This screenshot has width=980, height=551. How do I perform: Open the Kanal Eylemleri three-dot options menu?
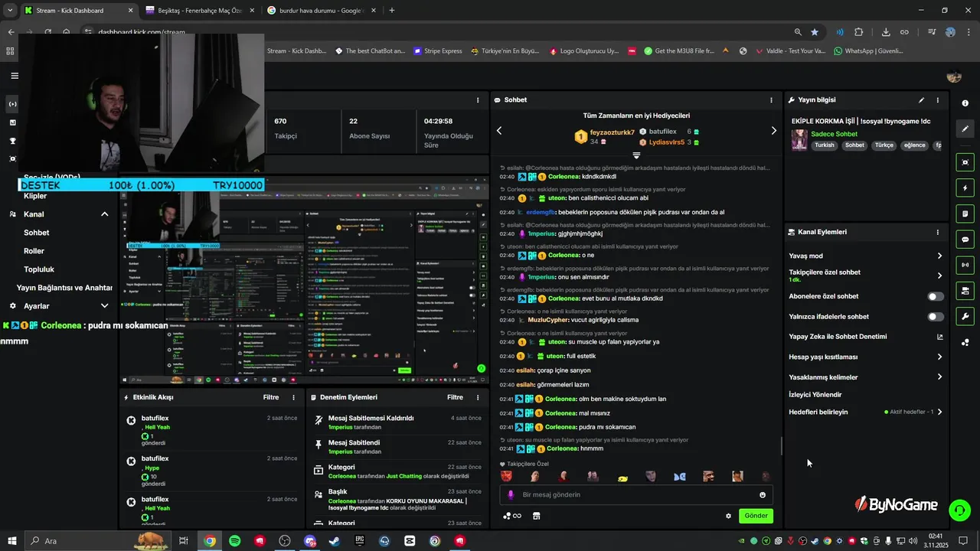937,232
